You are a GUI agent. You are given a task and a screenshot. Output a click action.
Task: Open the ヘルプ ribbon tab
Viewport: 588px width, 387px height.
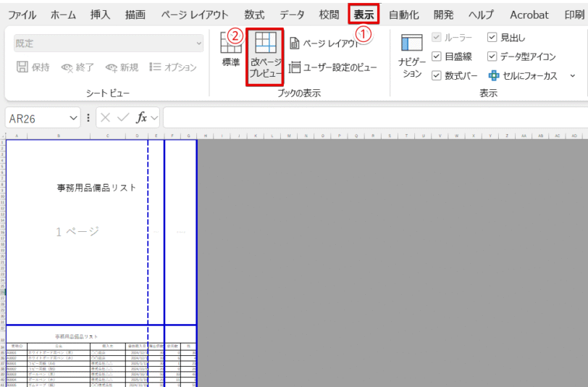[481, 15]
